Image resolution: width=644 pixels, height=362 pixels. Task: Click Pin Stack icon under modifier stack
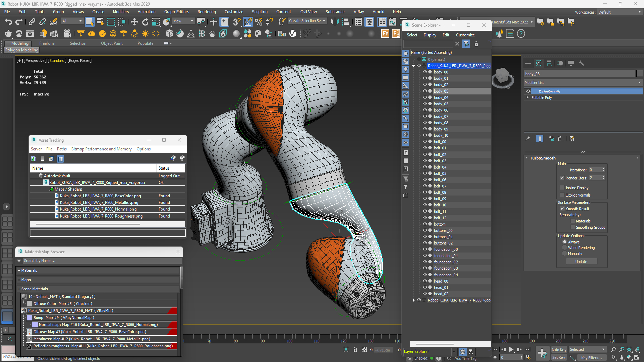tap(528, 139)
